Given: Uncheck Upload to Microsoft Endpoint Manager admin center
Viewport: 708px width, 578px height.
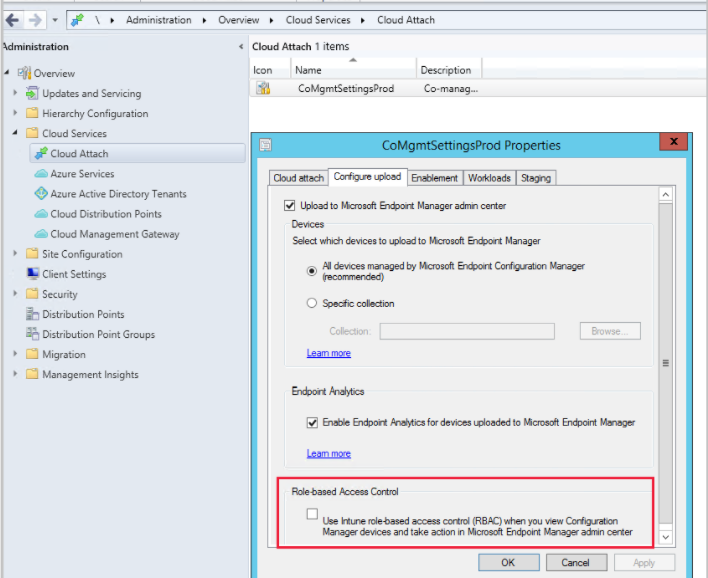Looking at the screenshot, I should 289,205.
